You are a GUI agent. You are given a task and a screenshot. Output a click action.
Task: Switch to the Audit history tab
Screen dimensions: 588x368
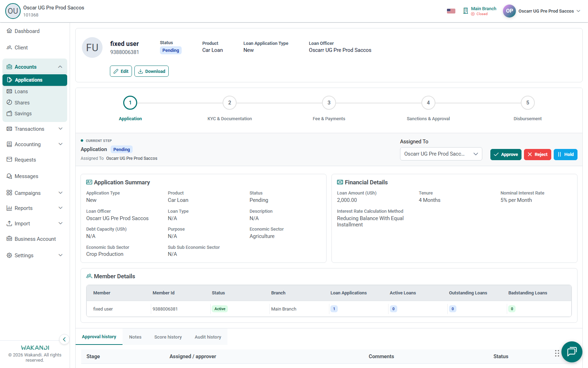[208, 337]
